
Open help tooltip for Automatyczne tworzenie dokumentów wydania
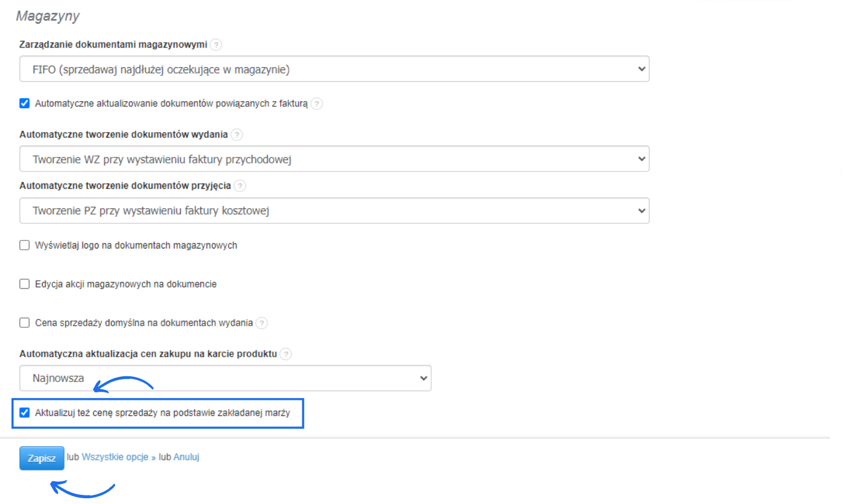(237, 135)
